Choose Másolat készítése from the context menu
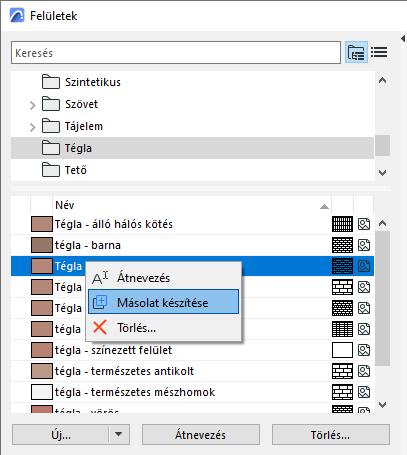407x455 pixels. tap(163, 302)
